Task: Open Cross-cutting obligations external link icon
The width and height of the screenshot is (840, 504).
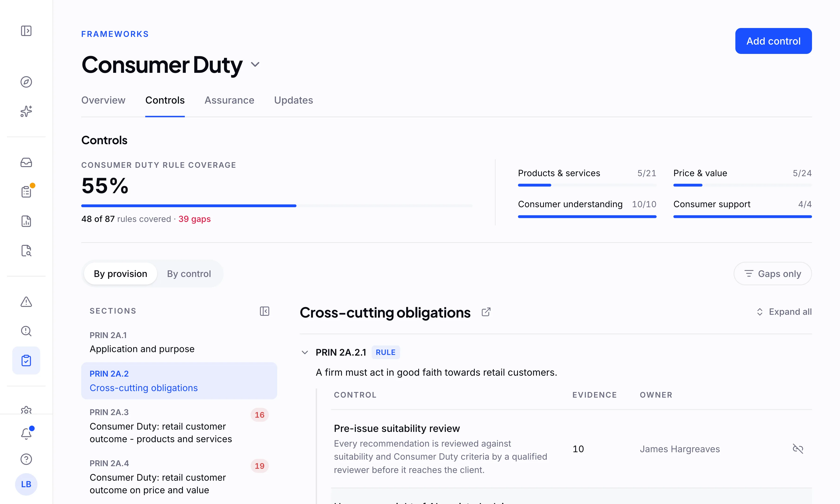Action: click(x=486, y=312)
